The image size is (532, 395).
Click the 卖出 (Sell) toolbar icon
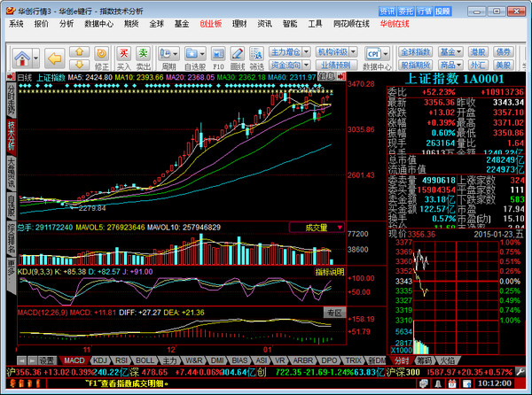pyautogui.click(x=143, y=58)
